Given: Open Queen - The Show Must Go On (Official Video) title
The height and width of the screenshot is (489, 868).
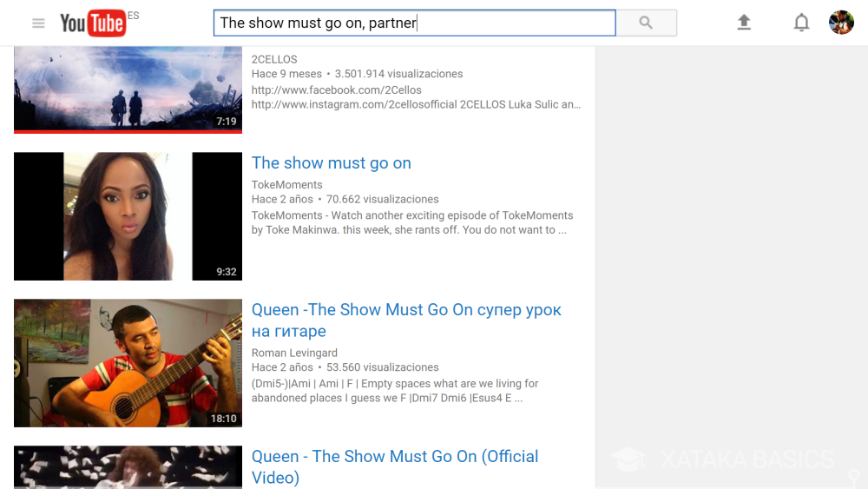Looking at the screenshot, I should (x=395, y=466).
